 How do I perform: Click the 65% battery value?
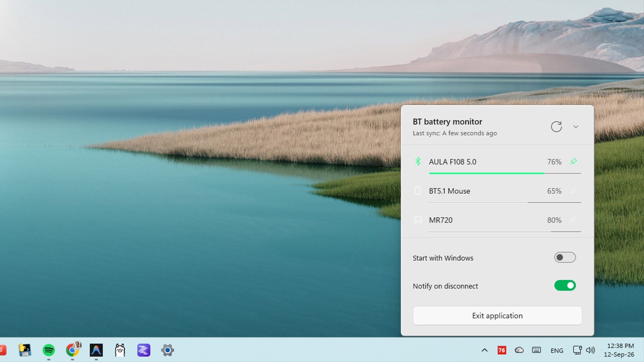click(554, 191)
